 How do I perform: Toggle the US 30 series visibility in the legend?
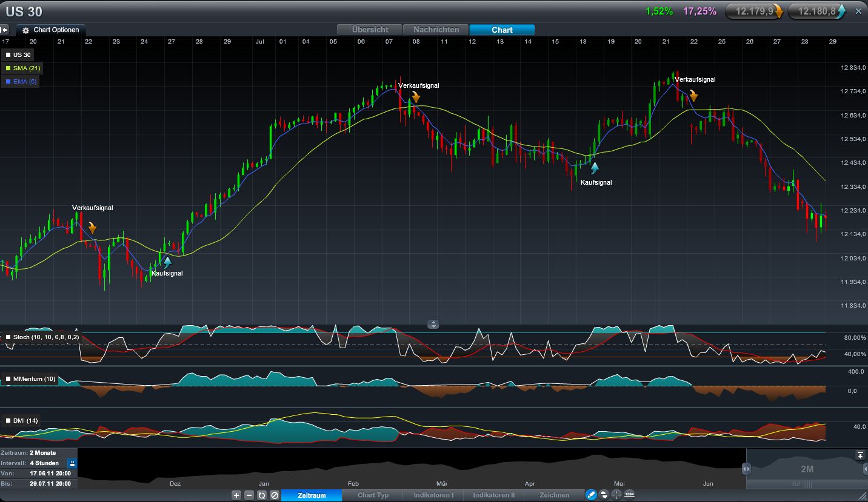tap(16, 54)
